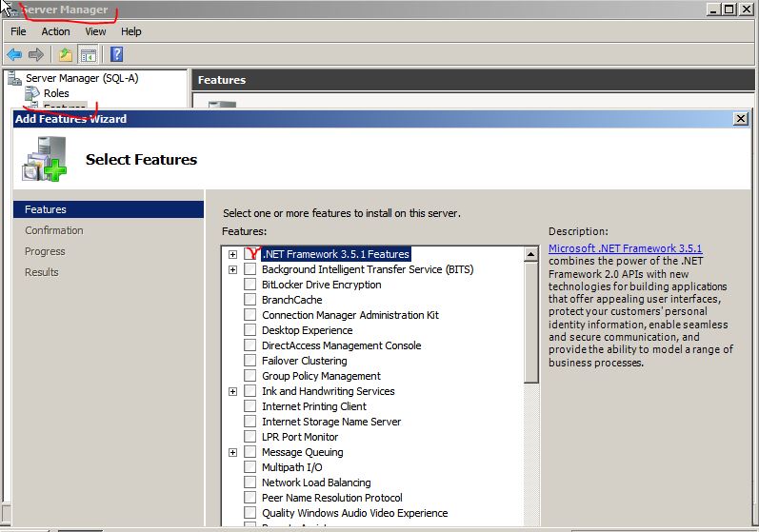Open the File menu
Screen dimensions: 759x532
[x=18, y=31]
